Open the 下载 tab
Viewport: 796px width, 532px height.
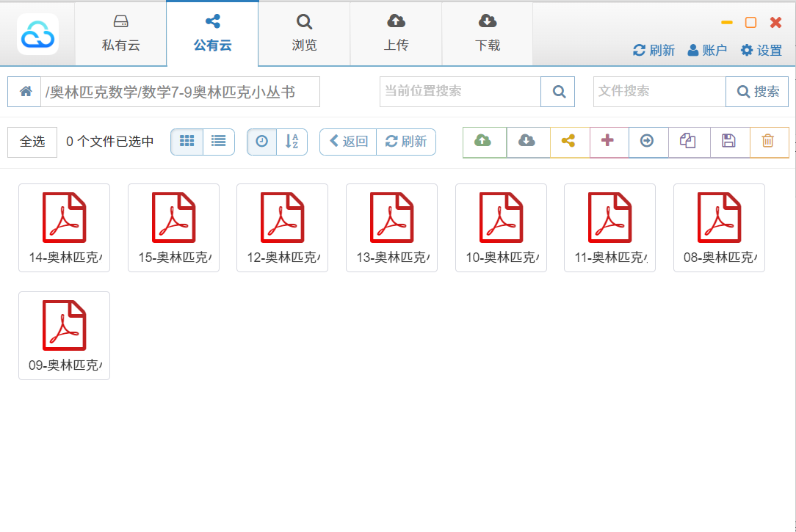[488, 34]
